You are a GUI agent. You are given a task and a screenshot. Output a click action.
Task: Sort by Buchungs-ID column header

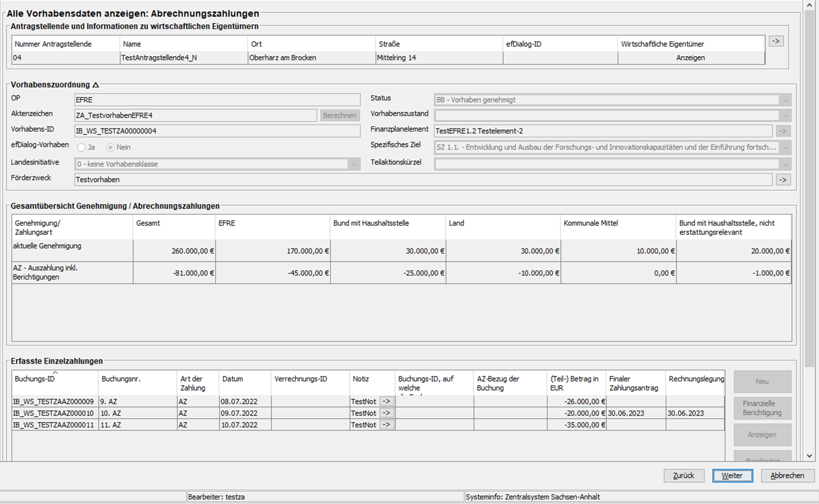point(54,382)
